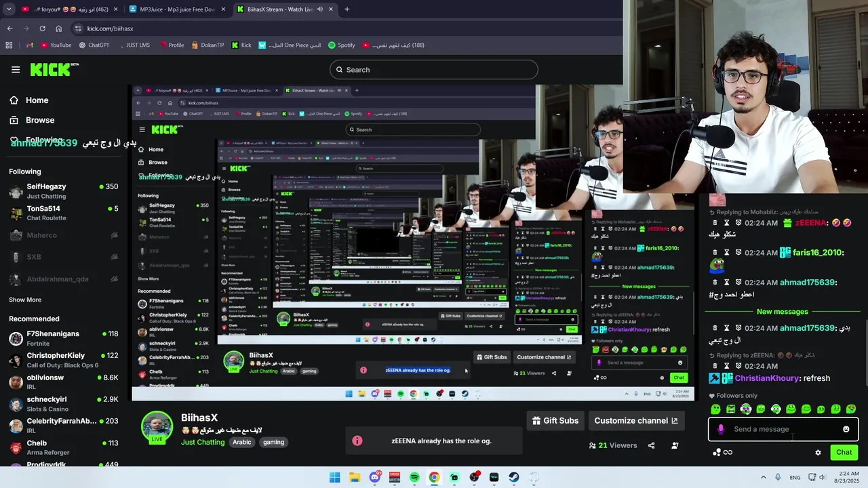Open Steam from the taskbar
Screen dimensions: 868x488
(x=514, y=477)
